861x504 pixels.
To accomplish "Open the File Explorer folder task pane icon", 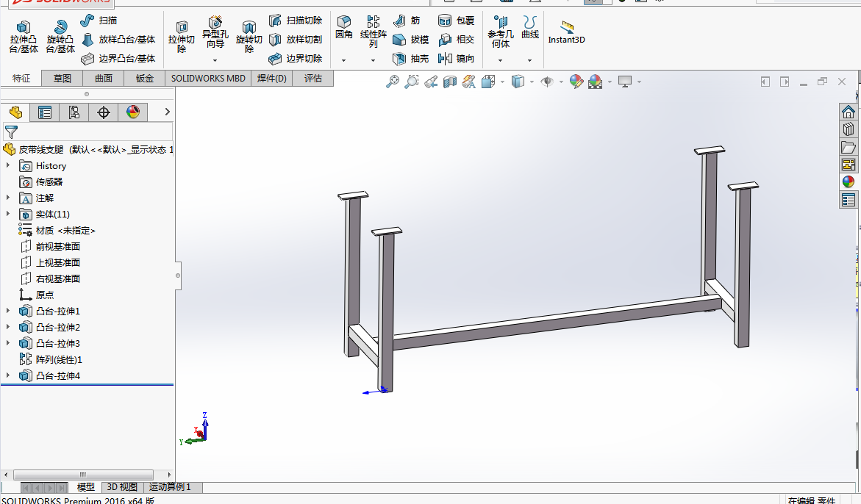I will click(849, 147).
